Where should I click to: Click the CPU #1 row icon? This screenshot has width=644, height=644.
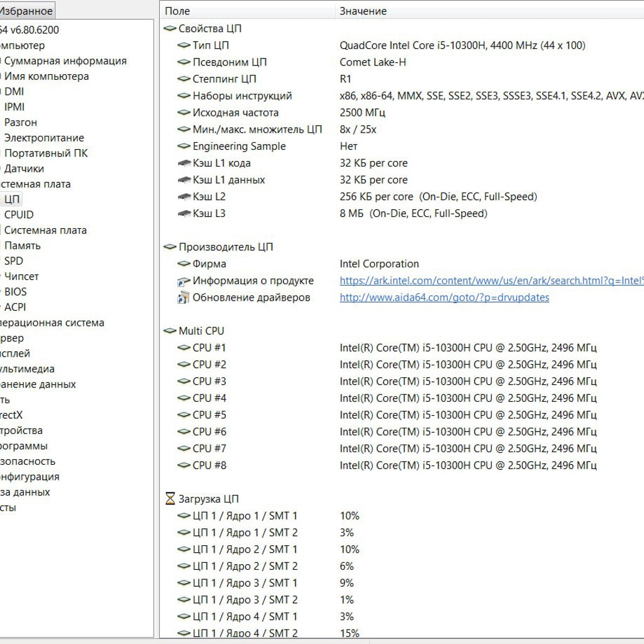[x=184, y=347]
